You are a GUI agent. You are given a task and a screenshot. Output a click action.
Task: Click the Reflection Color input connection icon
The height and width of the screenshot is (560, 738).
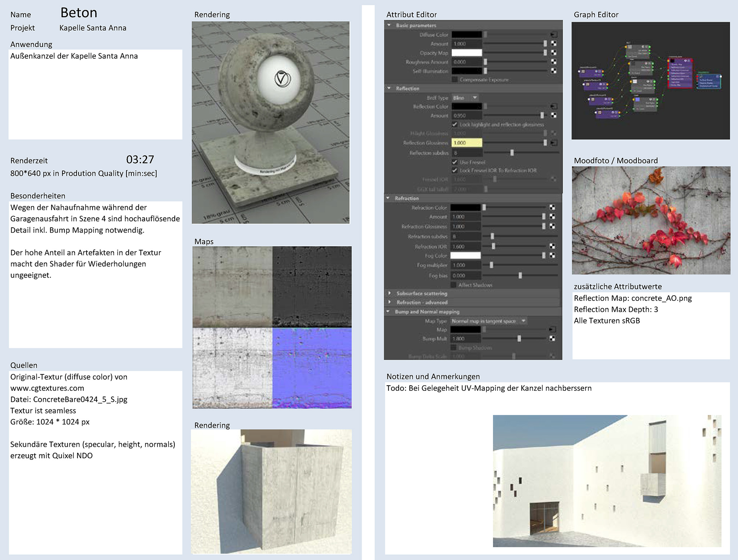click(x=554, y=106)
